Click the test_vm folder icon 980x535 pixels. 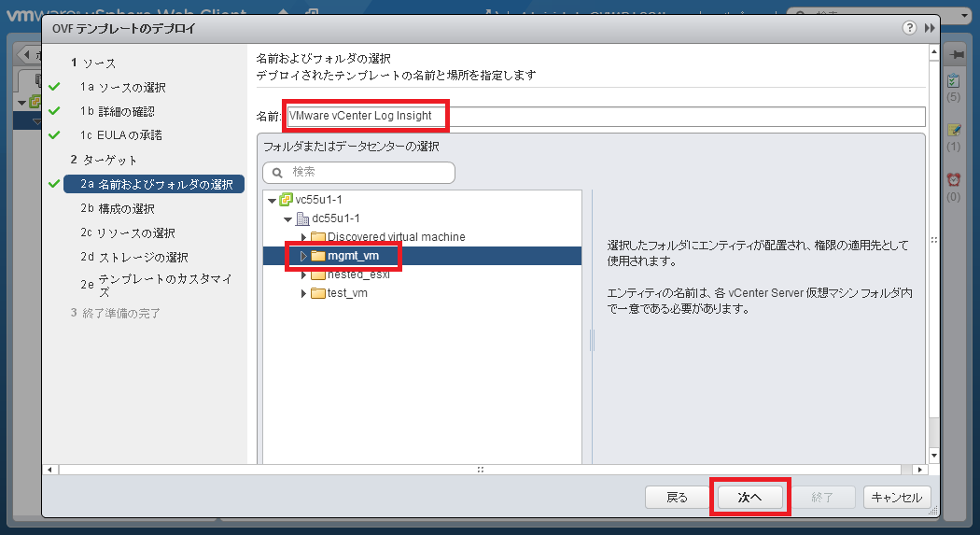coord(318,293)
